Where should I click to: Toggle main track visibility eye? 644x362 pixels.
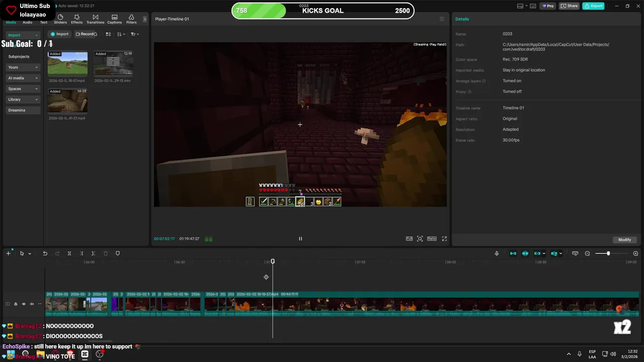pos(24,304)
